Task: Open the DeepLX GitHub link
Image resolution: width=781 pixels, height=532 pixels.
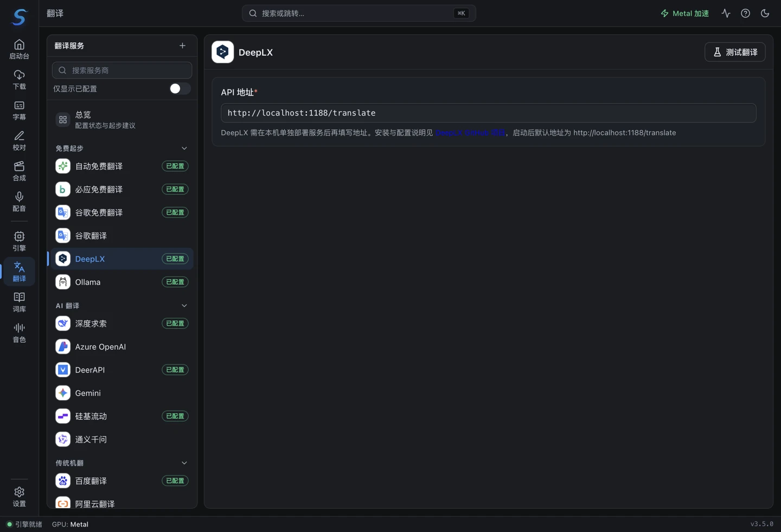Action: click(470, 133)
